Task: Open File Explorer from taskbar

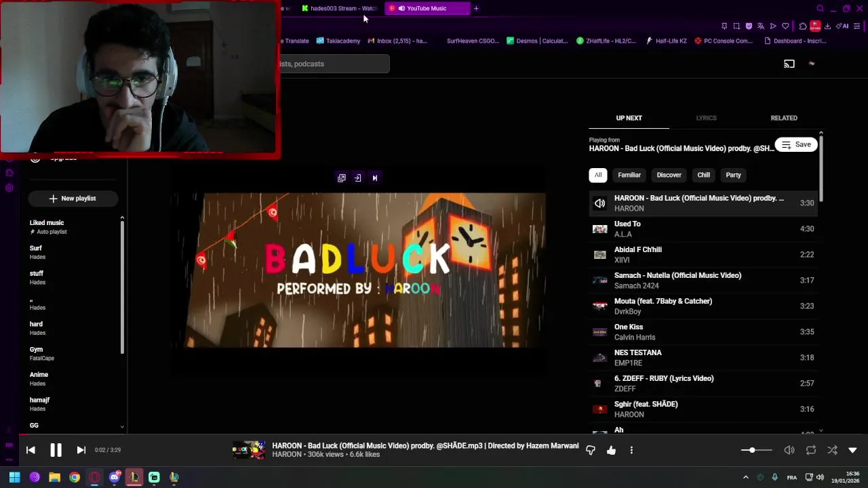Action: [x=54, y=477]
